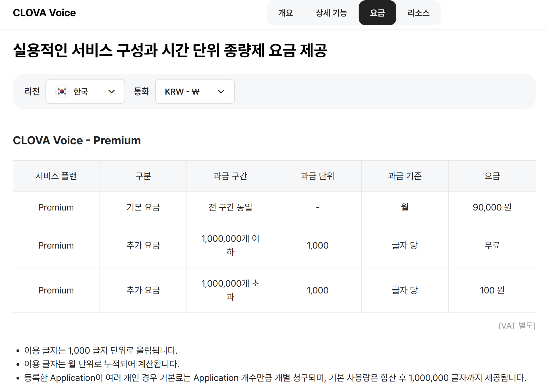Click the South Korea flag icon
This screenshot has height=392, width=547.
[62, 91]
